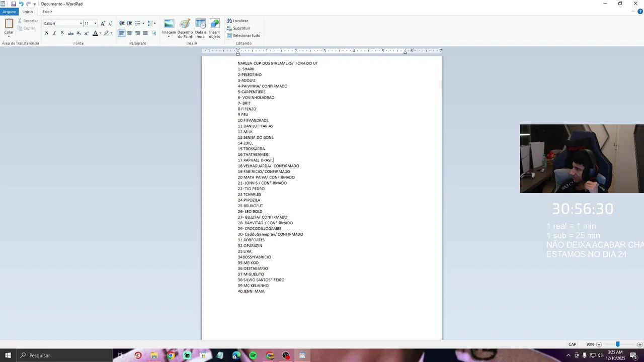This screenshot has width=644, height=362.
Task: Click the zoom slider handle
Action: 618,344
